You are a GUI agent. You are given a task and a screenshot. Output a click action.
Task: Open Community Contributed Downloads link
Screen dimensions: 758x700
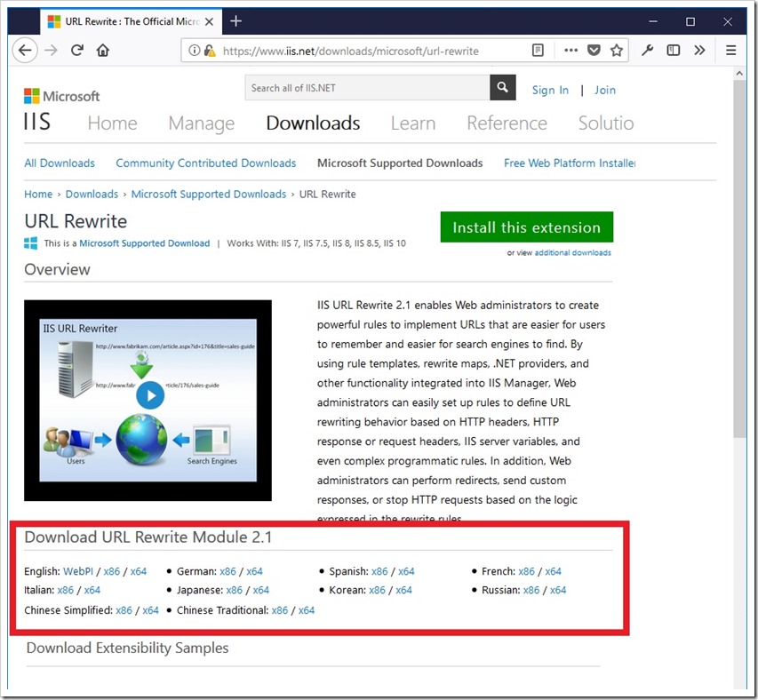click(206, 163)
